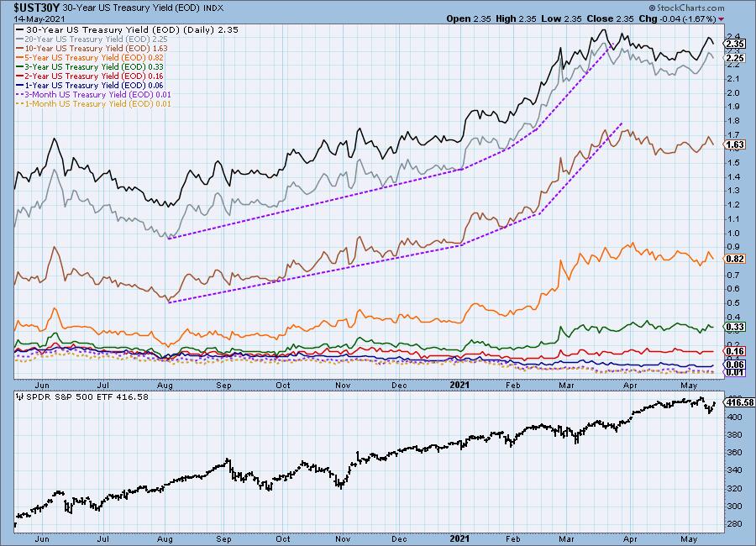Click the $UST30Y ticker symbol title
Image resolution: width=756 pixels, height=546 pixels.
pyautogui.click(x=37, y=8)
